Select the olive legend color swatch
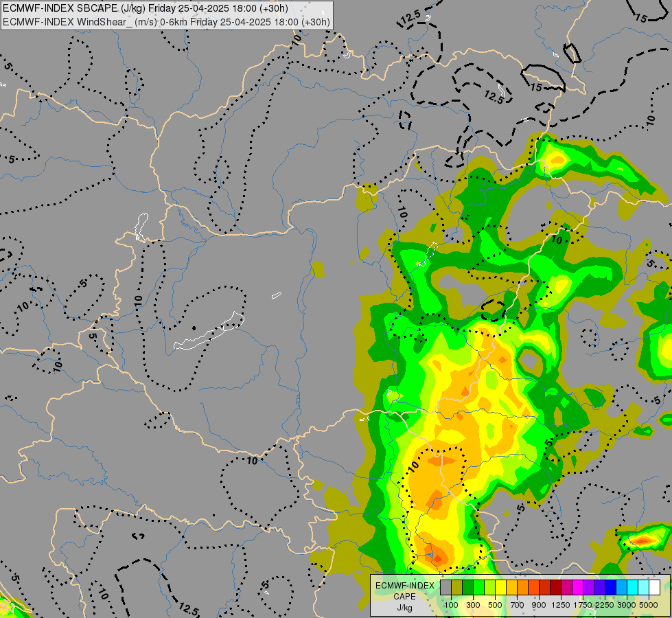Viewport: 672px width, 618px height. click(x=457, y=588)
